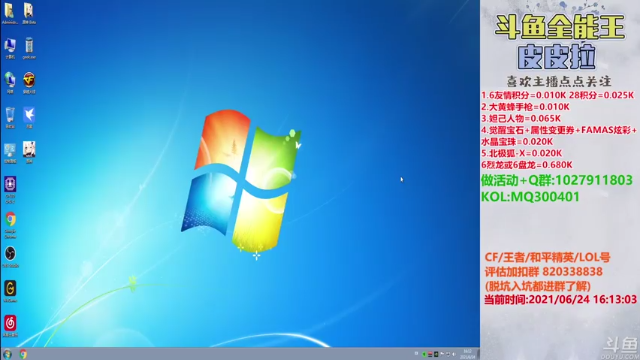Click the red tray icon
Image resolution: width=640 pixels, height=360 pixels.
(430, 354)
